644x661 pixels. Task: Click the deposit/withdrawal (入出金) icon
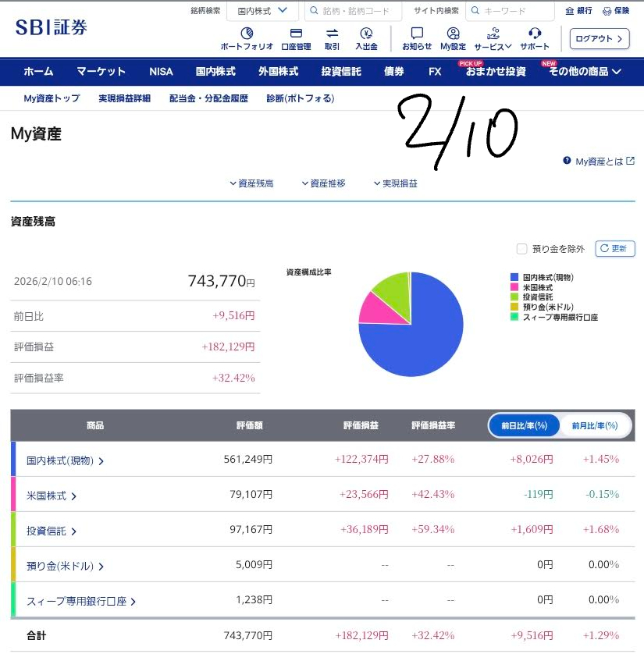click(x=366, y=34)
